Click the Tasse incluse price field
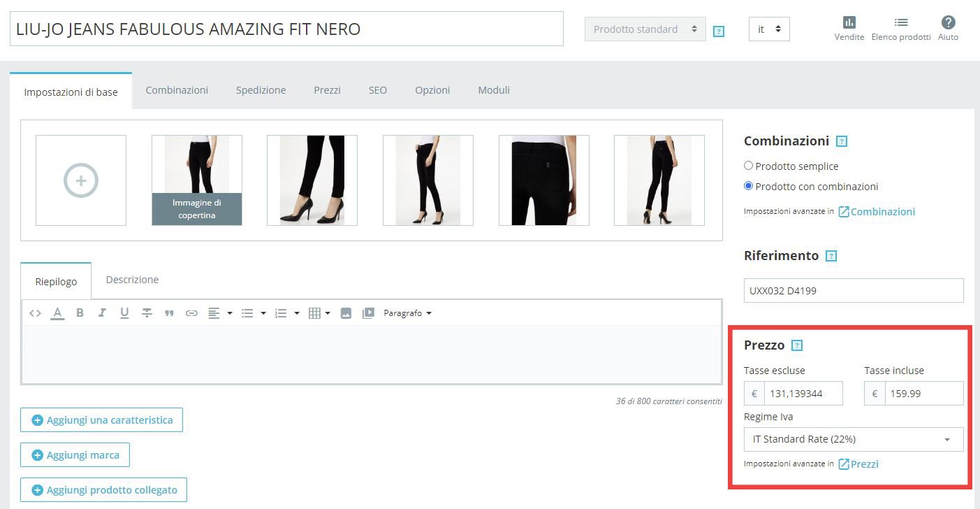The width and height of the screenshot is (980, 509). pyautogui.click(x=924, y=394)
